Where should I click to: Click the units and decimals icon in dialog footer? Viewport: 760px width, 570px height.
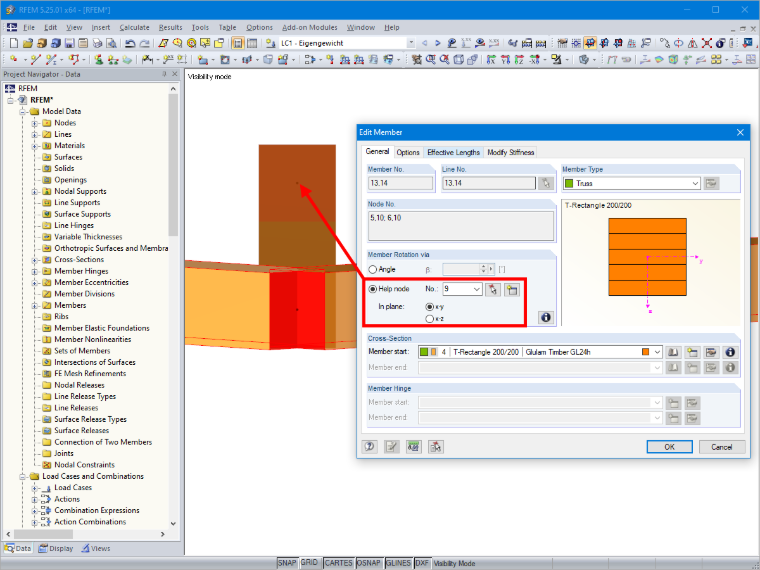[413, 447]
